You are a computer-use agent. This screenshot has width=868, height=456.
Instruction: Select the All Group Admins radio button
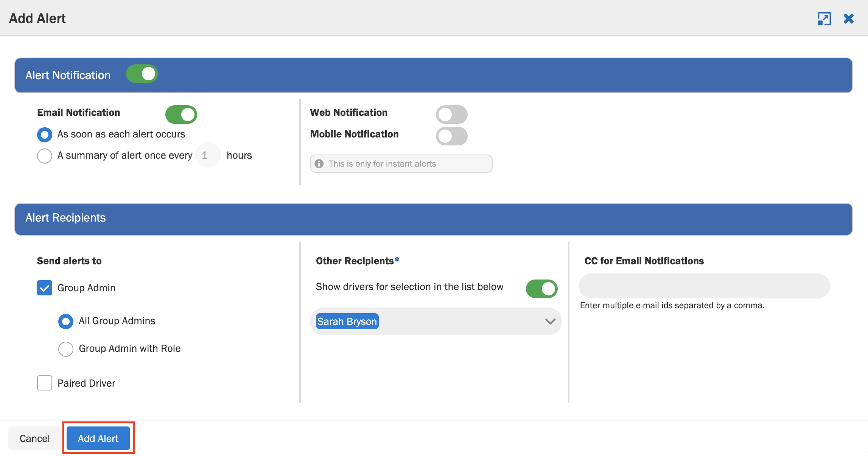(66, 321)
